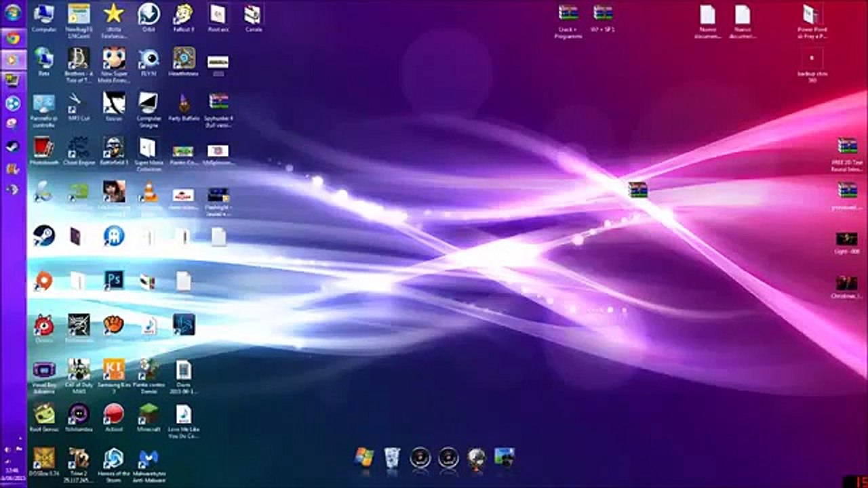Launch Brothers - A Tale of Two Sons
Image resolution: width=868 pixels, height=488 pixels.
point(79,64)
